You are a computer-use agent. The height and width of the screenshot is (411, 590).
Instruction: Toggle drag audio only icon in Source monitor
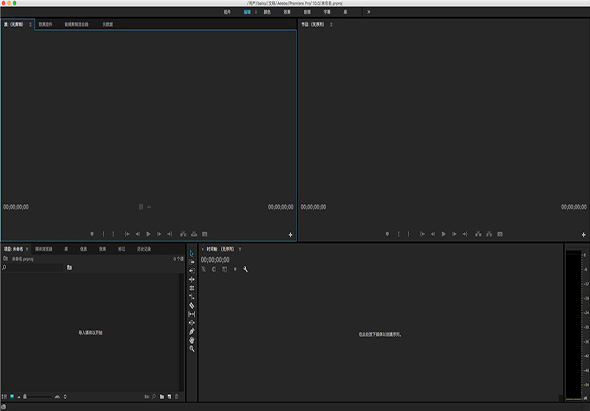pyautogui.click(x=149, y=207)
